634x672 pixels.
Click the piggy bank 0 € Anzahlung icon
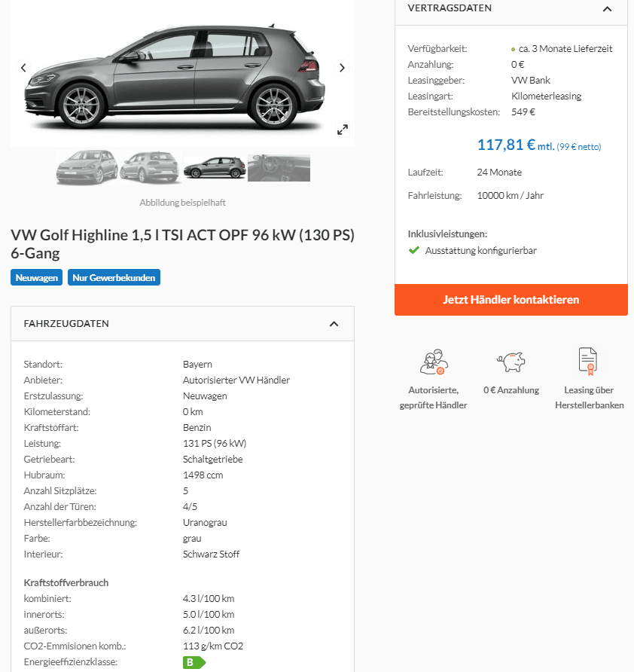point(511,362)
